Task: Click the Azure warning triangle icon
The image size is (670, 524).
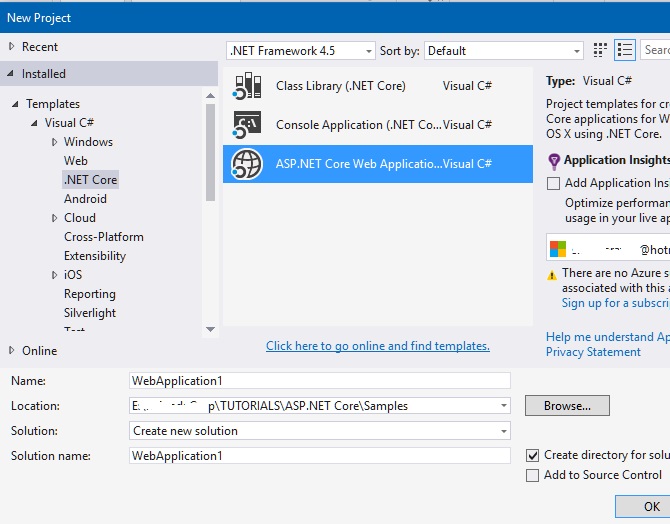Action: (x=552, y=275)
